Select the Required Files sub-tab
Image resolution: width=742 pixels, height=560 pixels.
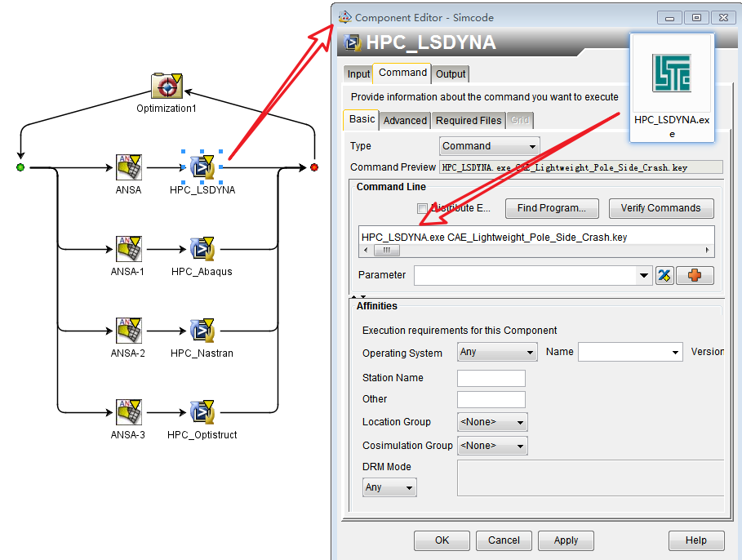(468, 121)
